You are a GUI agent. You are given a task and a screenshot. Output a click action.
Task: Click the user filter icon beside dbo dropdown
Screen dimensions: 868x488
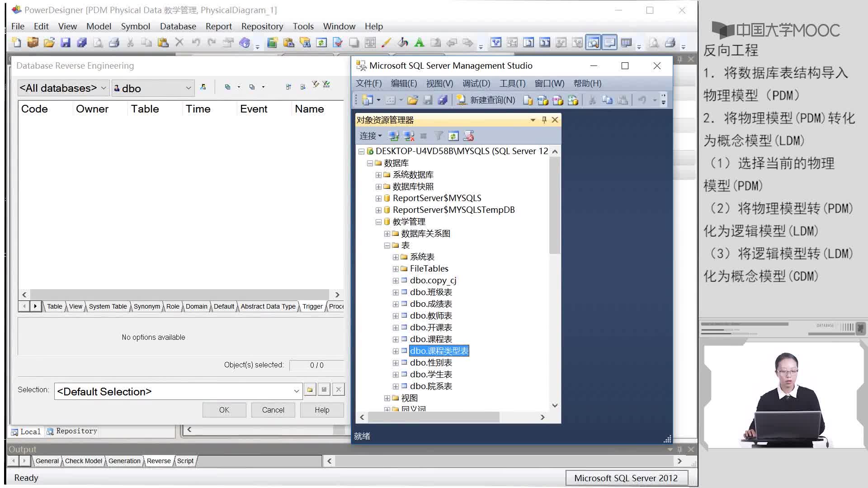pos(203,87)
